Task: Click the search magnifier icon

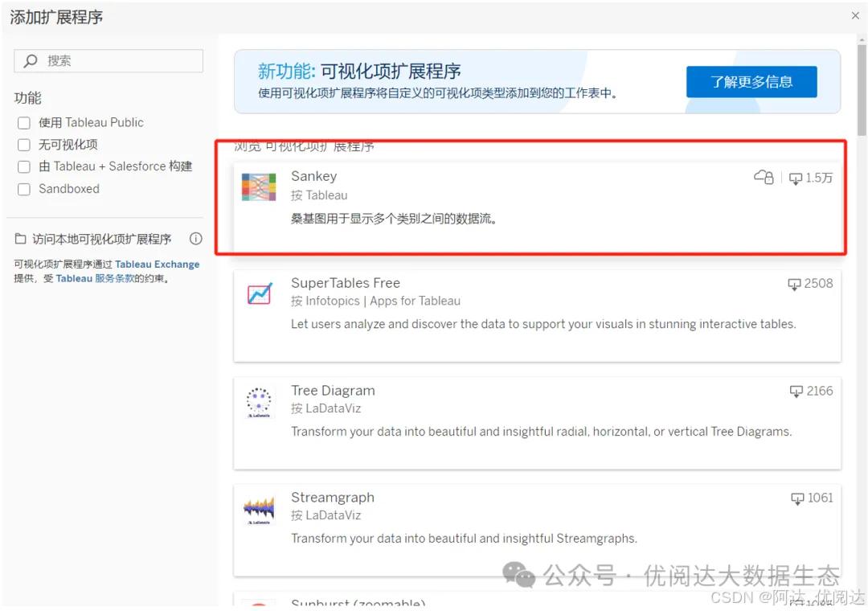Action: click(31, 61)
